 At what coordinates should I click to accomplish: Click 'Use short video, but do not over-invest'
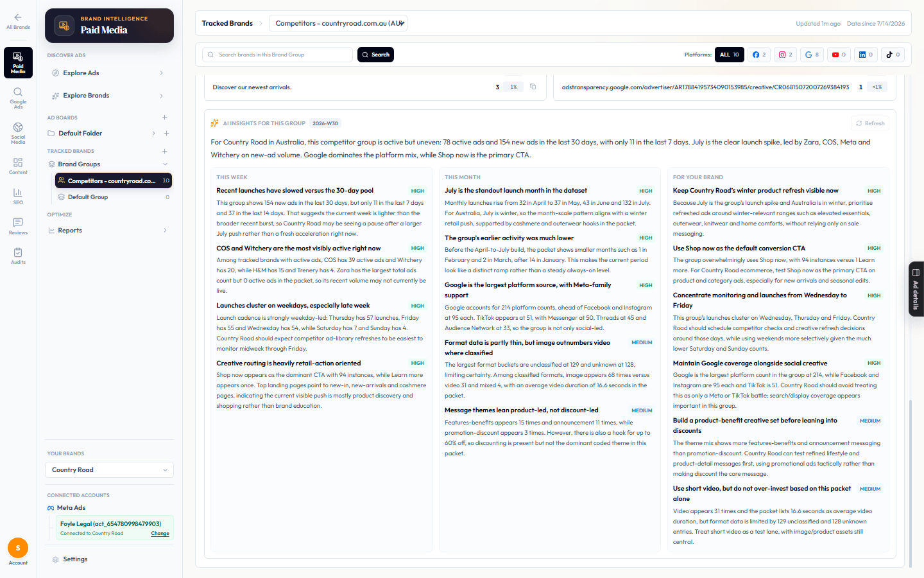pyautogui.click(x=762, y=494)
